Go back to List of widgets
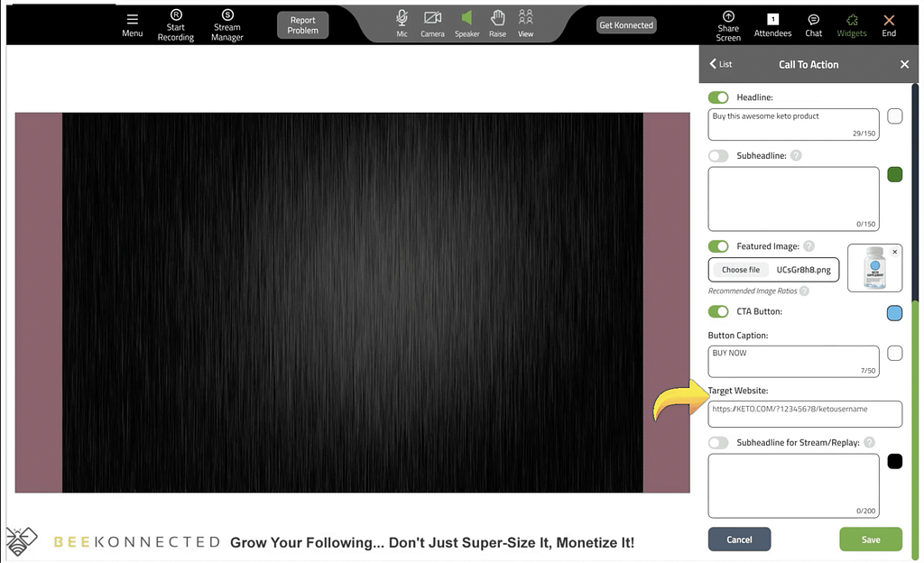The height and width of the screenshot is (563, 924). 721,64
